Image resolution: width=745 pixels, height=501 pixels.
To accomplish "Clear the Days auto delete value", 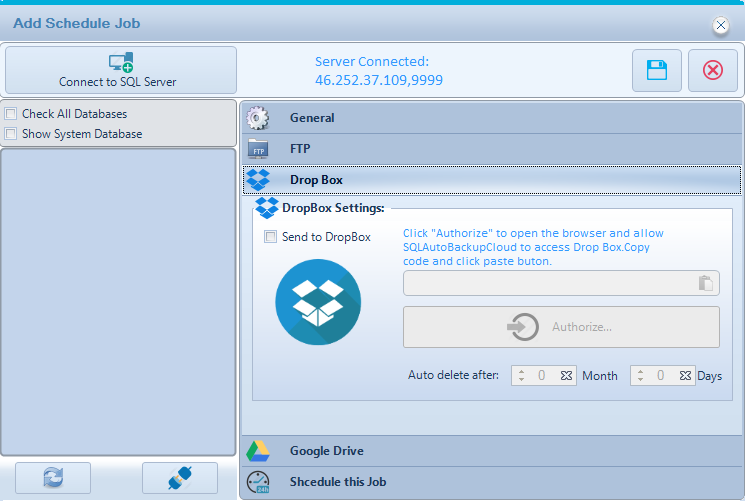I will click(685, 376).
